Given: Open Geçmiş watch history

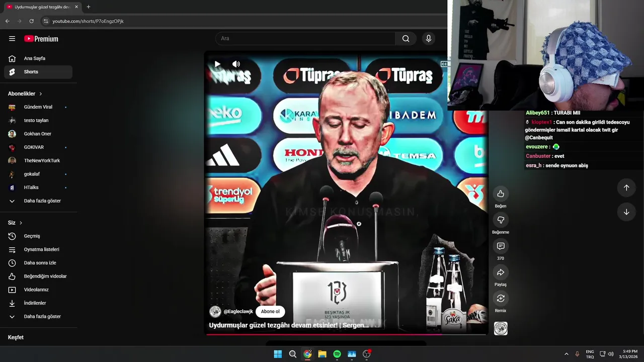Looking at the screenshot, I should tap(38, 236).
